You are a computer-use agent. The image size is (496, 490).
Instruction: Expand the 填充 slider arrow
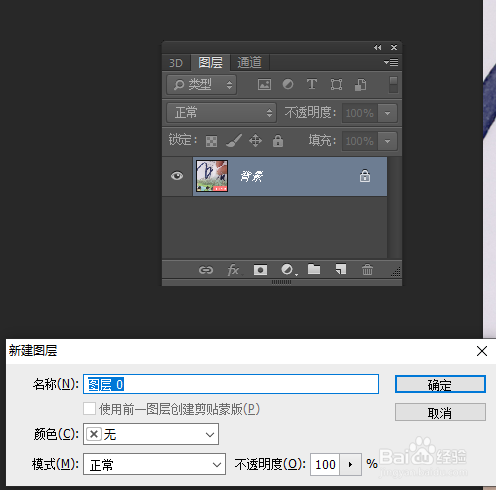[387, 141]
